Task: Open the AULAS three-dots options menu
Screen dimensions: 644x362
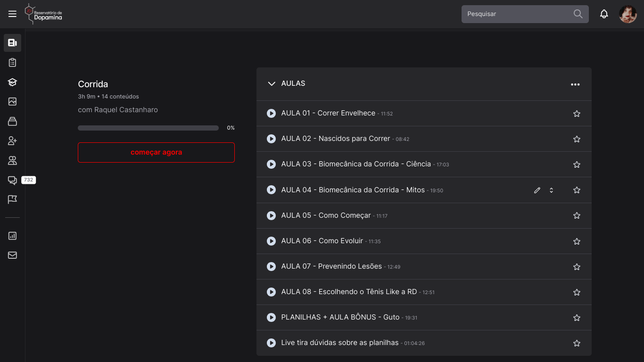Action: pos(575,84)
